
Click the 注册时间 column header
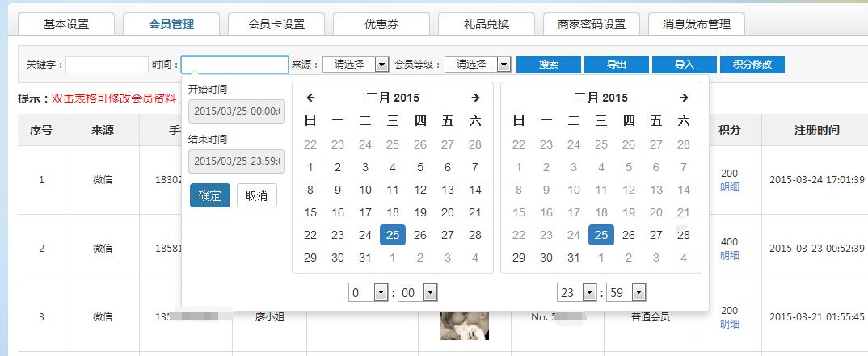(816, 131)
